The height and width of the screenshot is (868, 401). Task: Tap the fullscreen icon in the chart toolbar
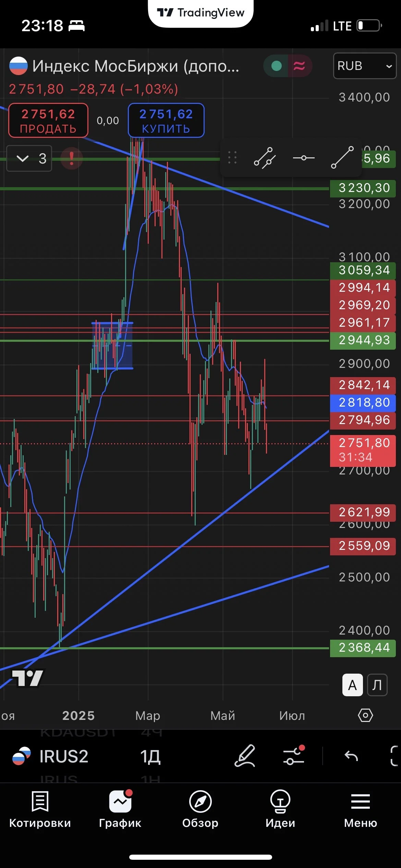(x=395, y=756)
